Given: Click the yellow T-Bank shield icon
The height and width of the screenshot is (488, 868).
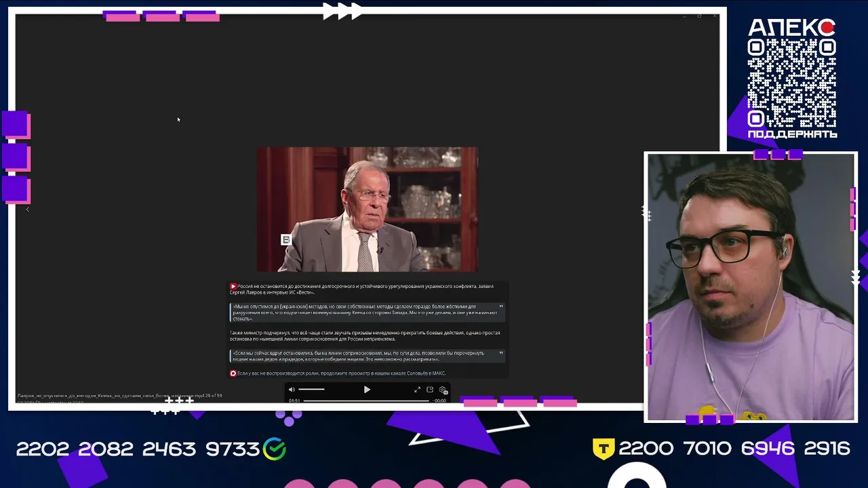Looking at the screenshot, I should pos(604,449).
